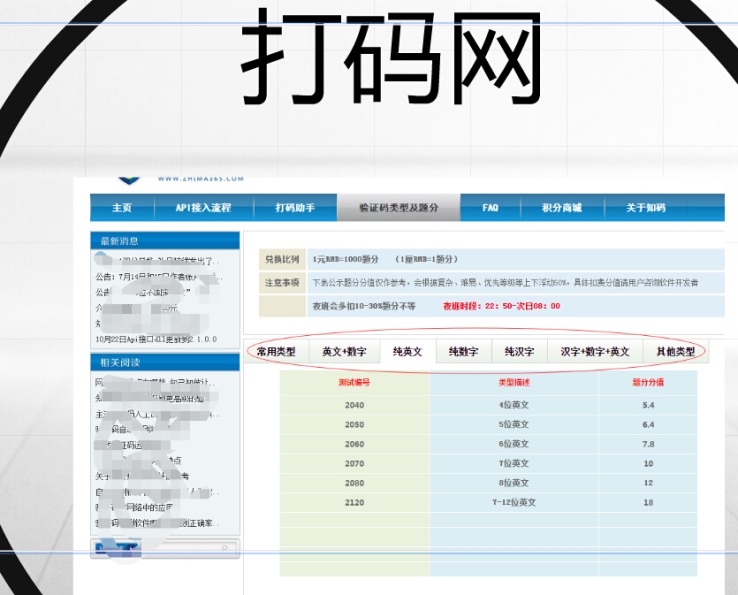Switch to 纯数字 tab
738x595 pixels.
pos(464,352)
